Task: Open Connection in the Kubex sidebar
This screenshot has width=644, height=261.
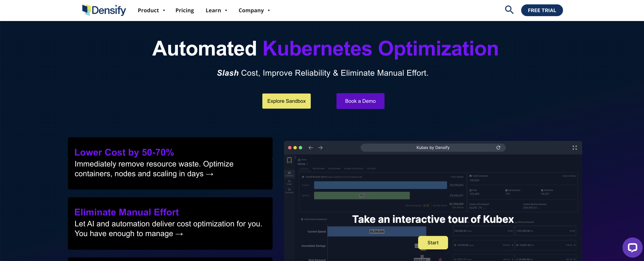Action: pos(289,190)
